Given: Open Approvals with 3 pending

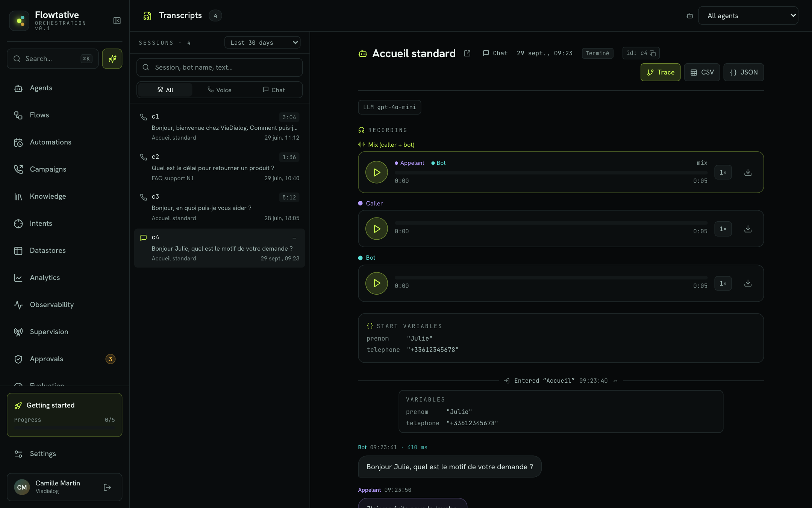Looking at the screenshot, I should click(65, 359).
